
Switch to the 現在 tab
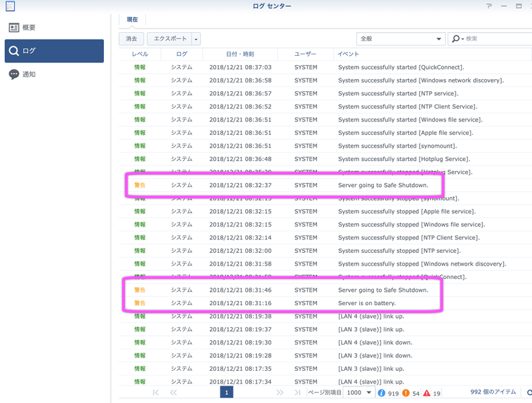(x=132, y=19)
